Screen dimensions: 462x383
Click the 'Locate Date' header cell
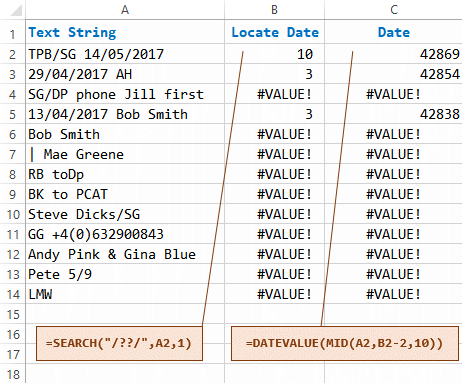point(275,32)
